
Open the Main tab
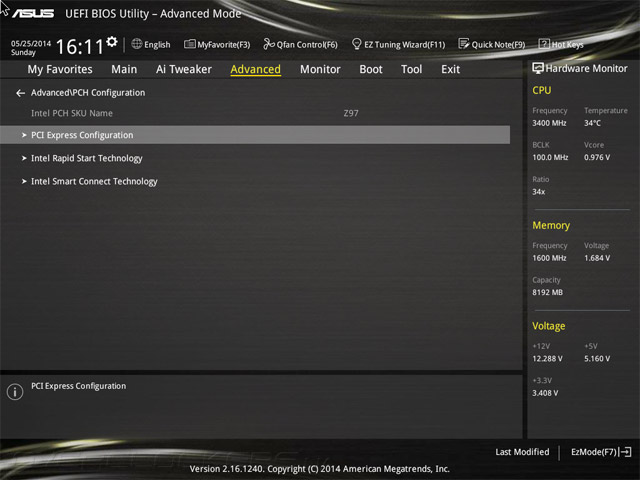[124, 69]
